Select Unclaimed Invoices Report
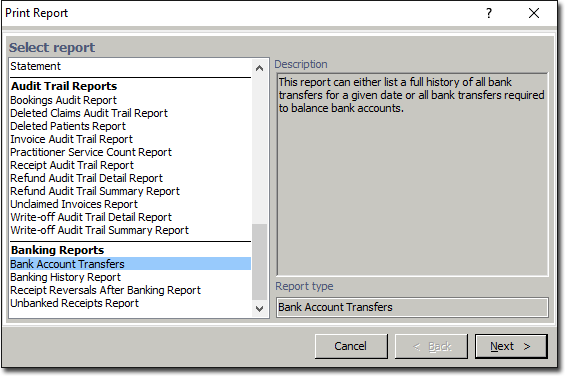This screenshot has width=565, height=376. [x=130, y=204]
